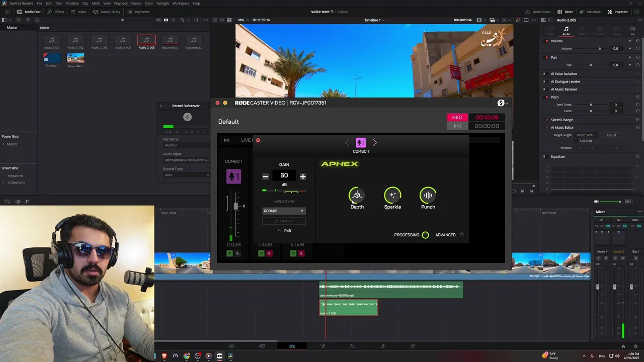
Task: Close the channel settings panel with red X
Action: click(x=258, y=140)
